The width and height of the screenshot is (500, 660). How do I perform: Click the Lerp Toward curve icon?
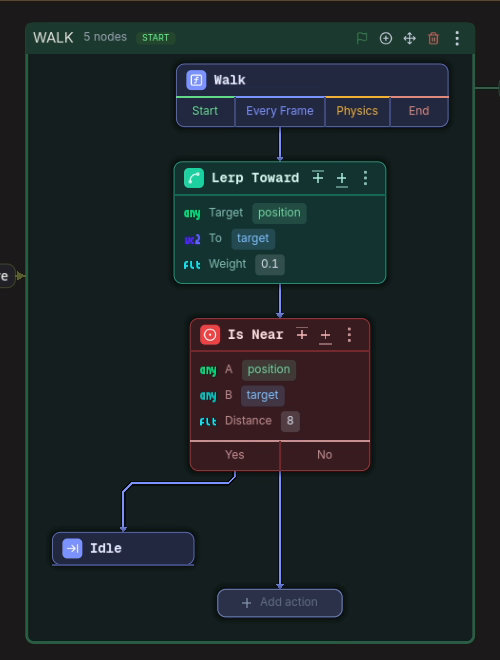click(194, 178)
